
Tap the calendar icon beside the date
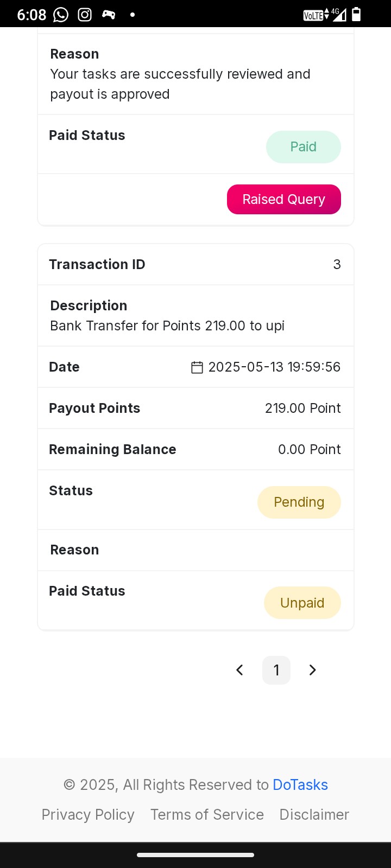(197, 367)
